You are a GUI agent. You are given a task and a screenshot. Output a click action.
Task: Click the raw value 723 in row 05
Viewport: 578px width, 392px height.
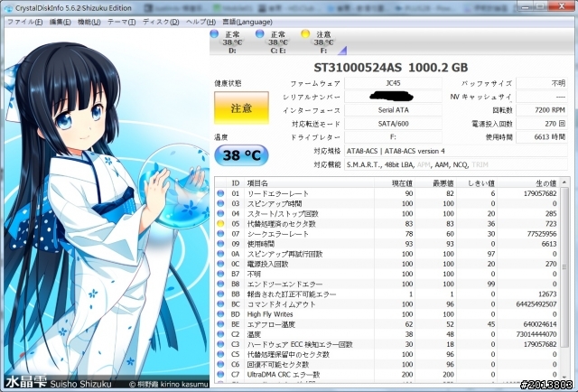tap(551, 224)
